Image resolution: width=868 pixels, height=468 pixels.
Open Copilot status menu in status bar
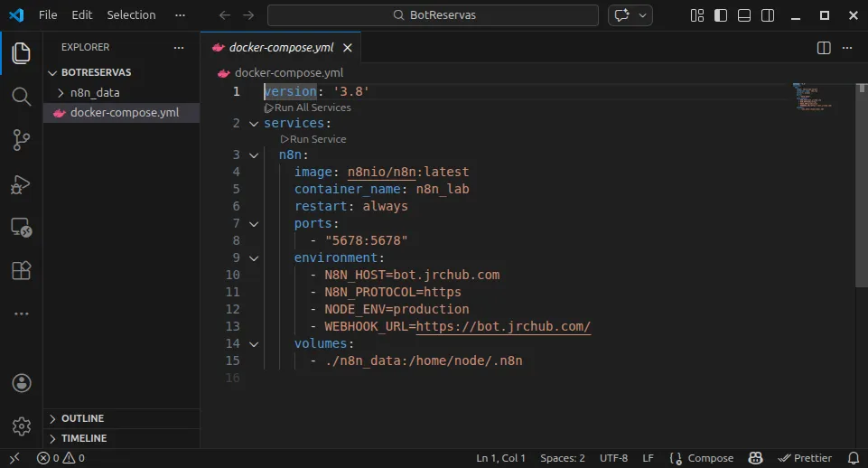pyautogui.click(x=756, y=458)
